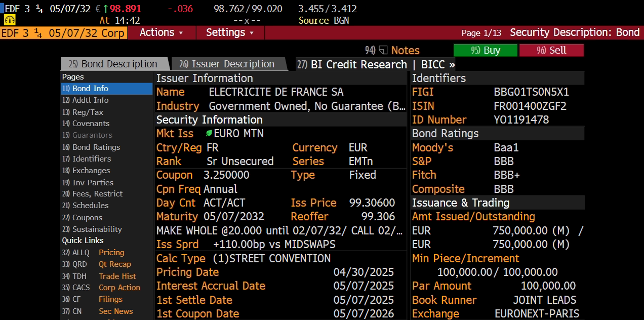Click the Calc Type STREET CONVENTION value
The height and width of the screenshot is (320, 644).
click(271, 259)
